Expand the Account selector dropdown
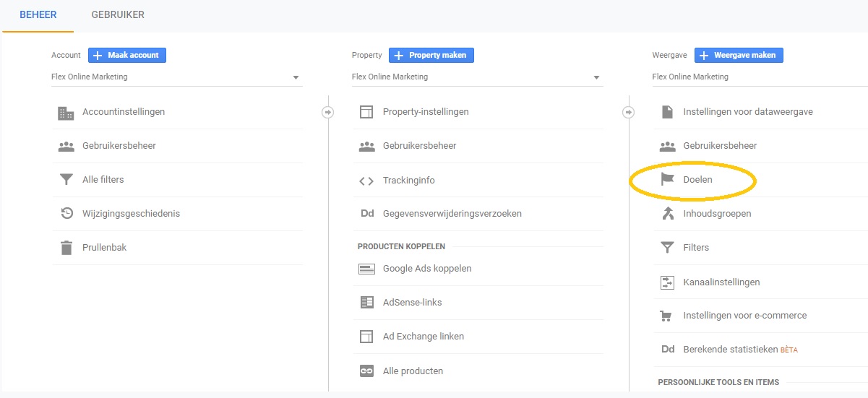The width and height of the screenshot is (868, 398). (176, 77)
